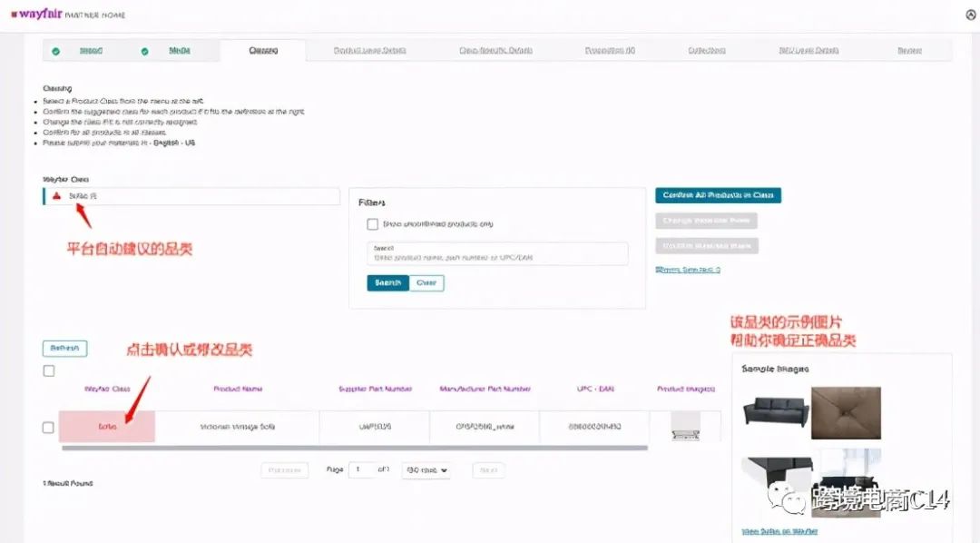Image resolution: width=980 pixels, height=543 pixels.
Task: Check the row checkbox for Victorian Vintage Sofa
Action: click(48, 427)
